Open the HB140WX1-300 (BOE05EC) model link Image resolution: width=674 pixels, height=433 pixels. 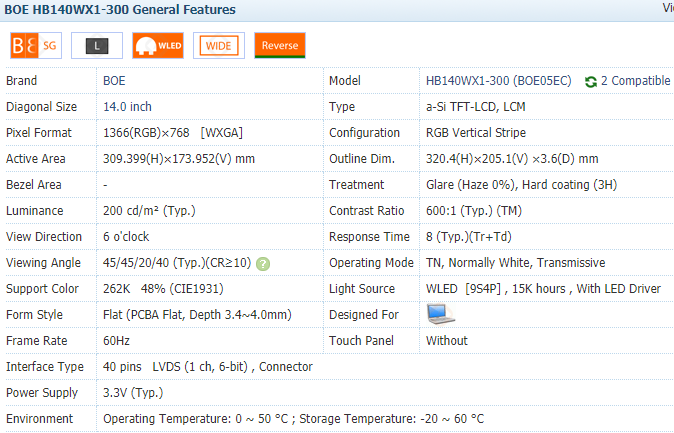point(499,81)
